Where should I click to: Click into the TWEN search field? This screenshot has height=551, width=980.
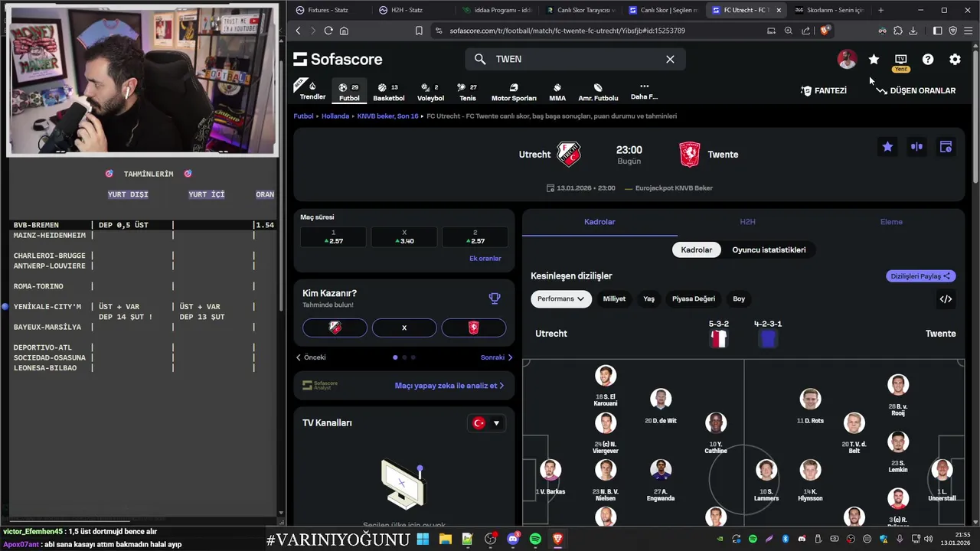574,59
